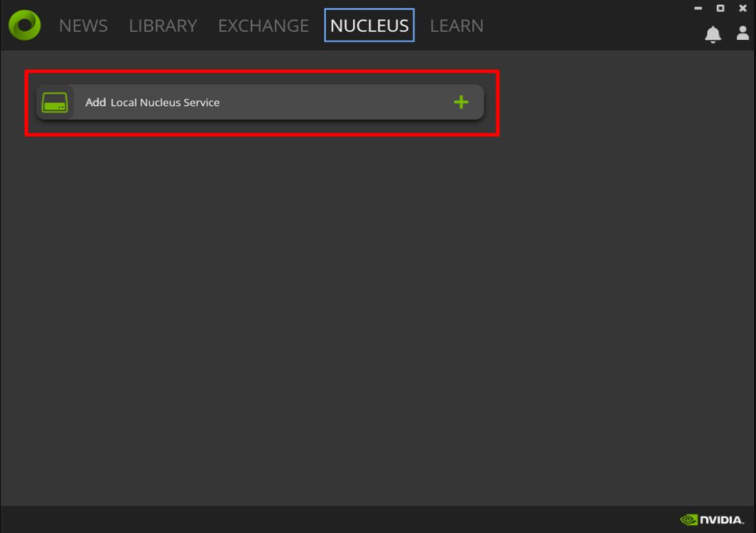Click the green server drive icon
The image size is (756, 533).
(x=54, y=102)
